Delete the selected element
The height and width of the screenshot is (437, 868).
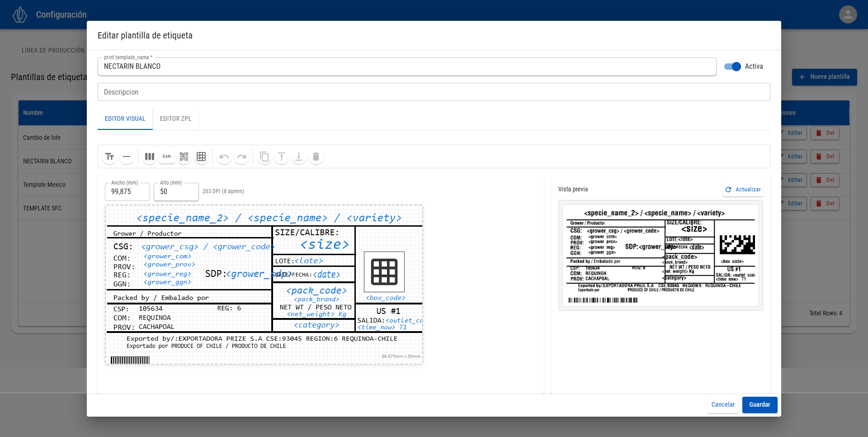(316, 157)
